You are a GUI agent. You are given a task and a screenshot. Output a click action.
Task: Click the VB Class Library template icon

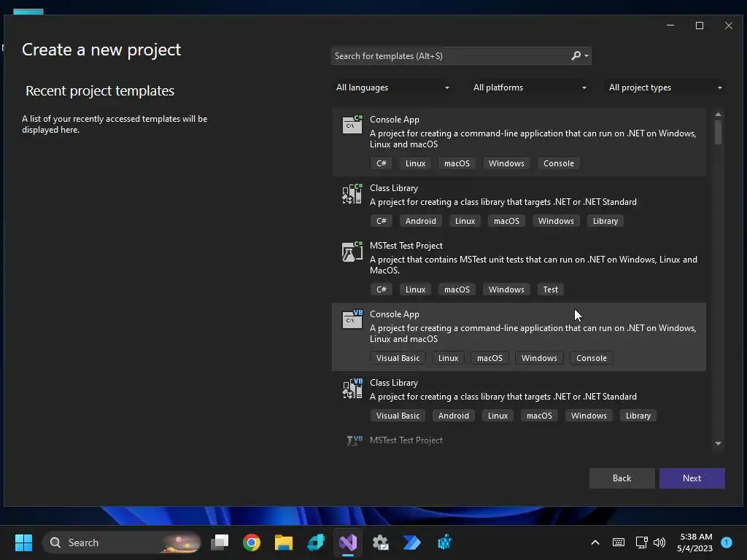(x=352, y=388)
